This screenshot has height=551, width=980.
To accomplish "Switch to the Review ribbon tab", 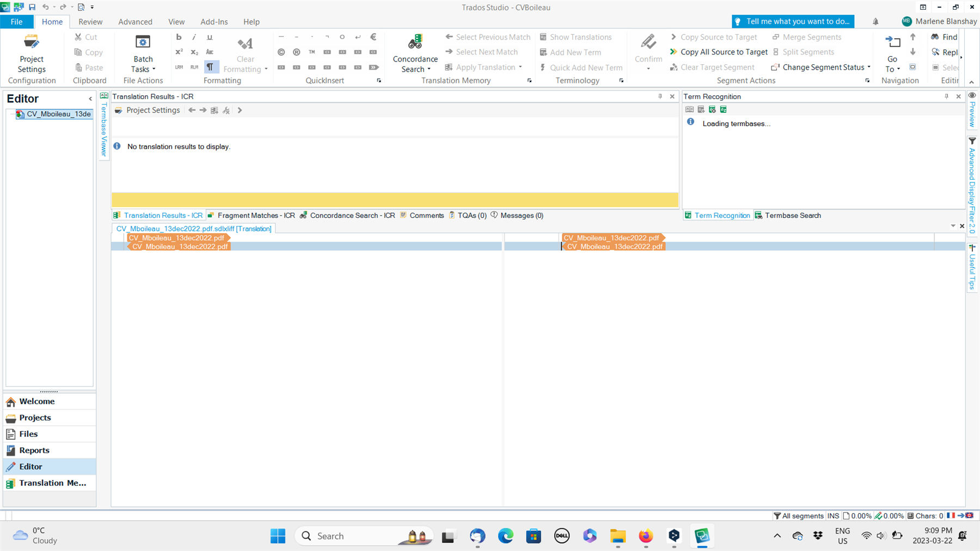I will pos(90,22).
